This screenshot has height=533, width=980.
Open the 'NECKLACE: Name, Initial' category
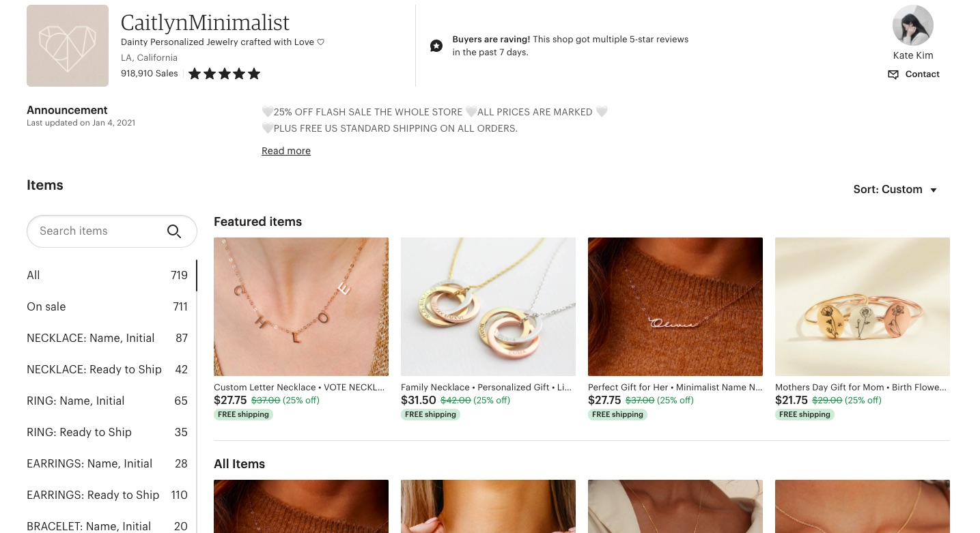click(x=90, y=338)
